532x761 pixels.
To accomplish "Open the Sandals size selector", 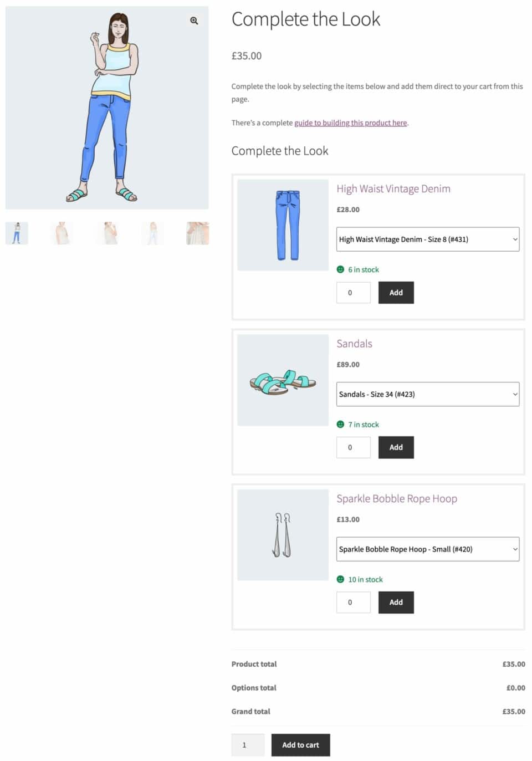I will [x=427, y=394].
